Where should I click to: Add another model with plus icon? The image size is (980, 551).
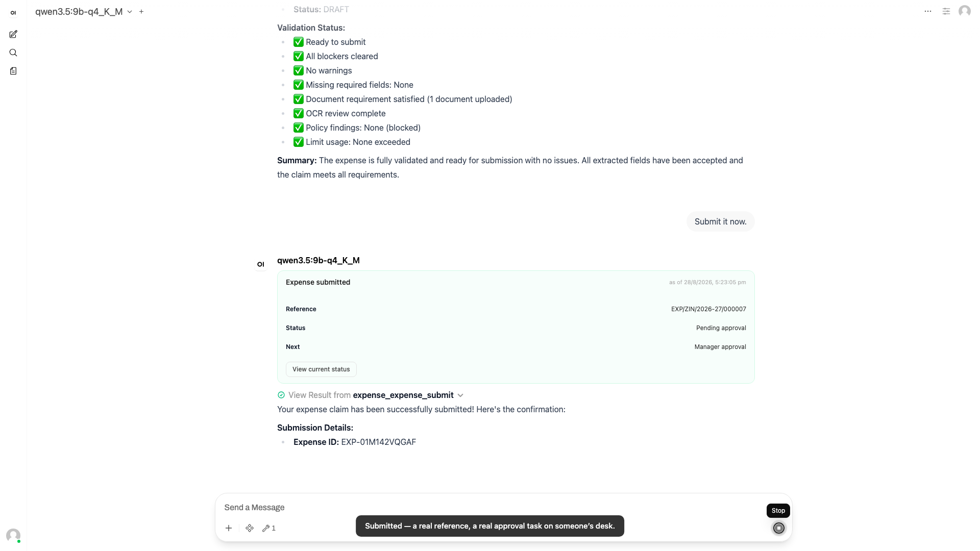(141, 11)
